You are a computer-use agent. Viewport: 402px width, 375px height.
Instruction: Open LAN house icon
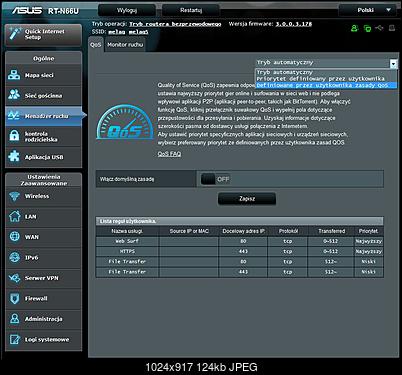tap(14, 216)
